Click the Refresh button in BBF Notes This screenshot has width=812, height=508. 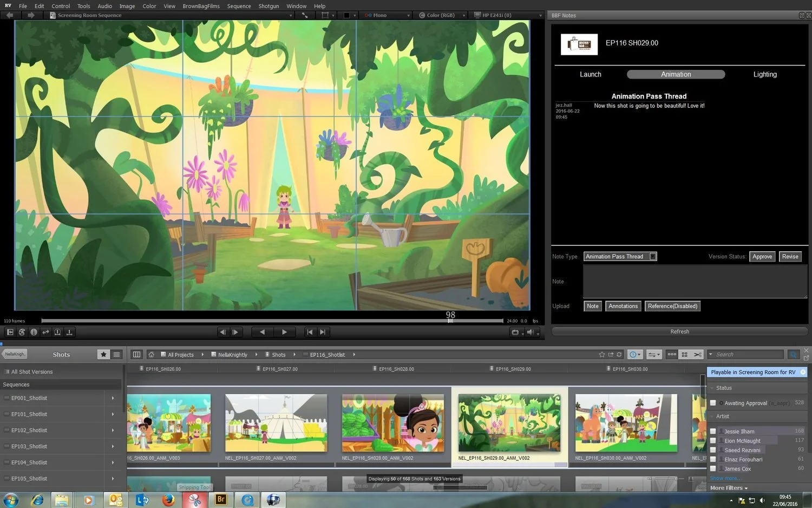pyautogui.click(x=679, y=331)
